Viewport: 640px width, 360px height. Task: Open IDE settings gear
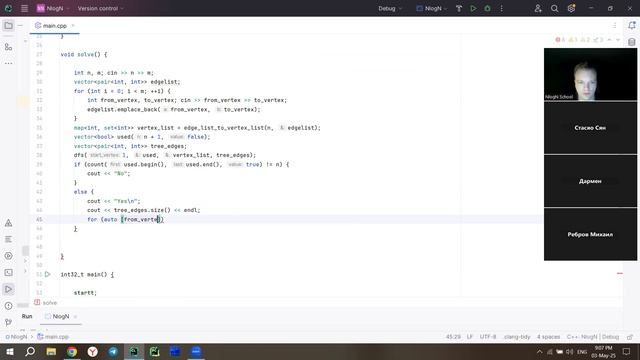(571, 8)
